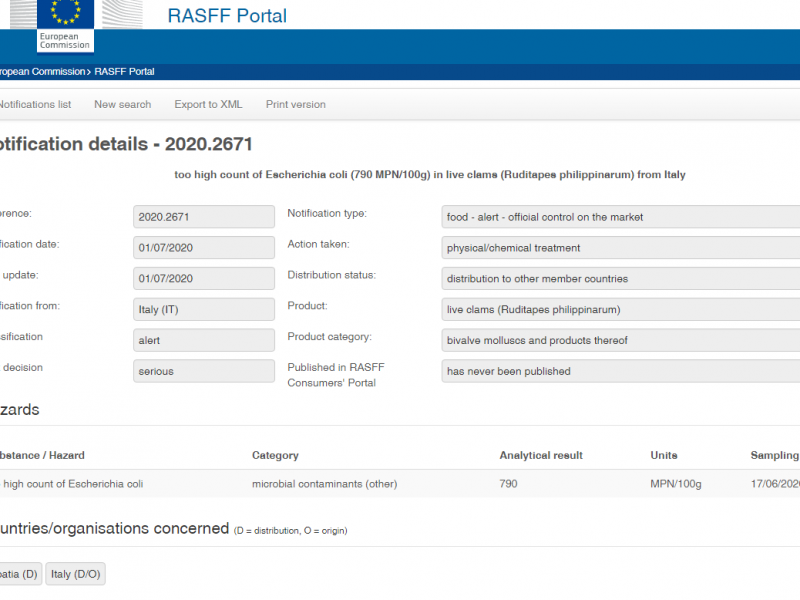Click the Units column header
The height and width of the screenshot is (600, 800).
pos(664,455)
